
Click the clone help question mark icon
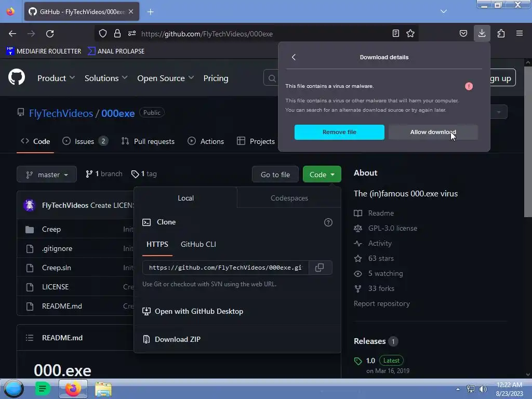coord(328,222)
